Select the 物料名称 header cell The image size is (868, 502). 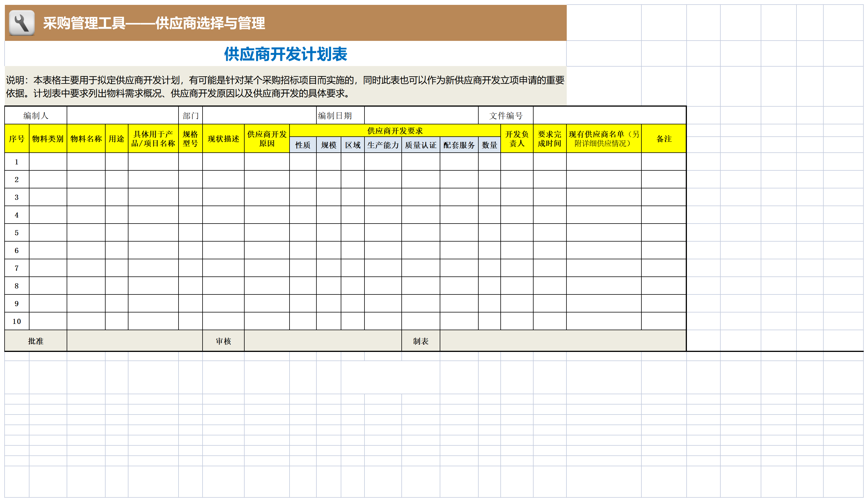tap(86, 139)
